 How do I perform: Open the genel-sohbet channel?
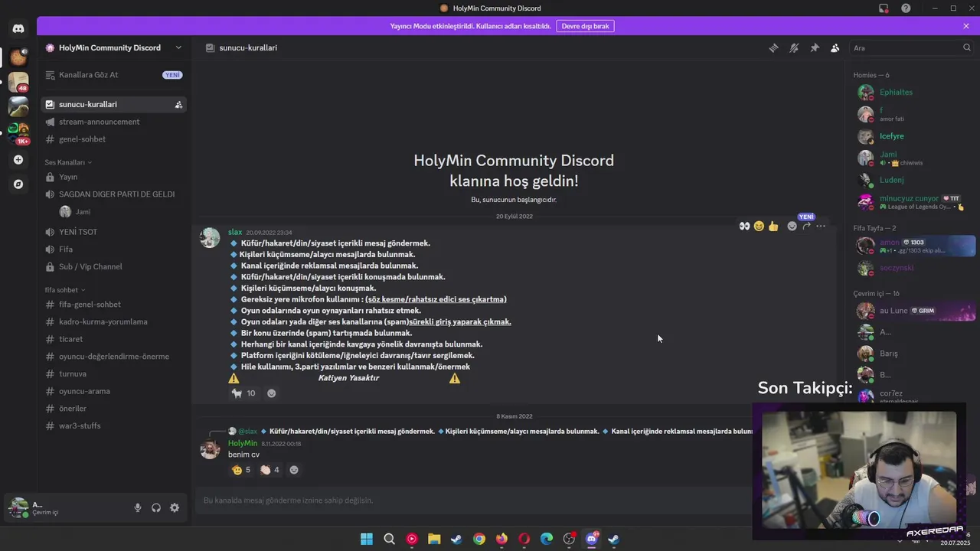click(113, 139)
